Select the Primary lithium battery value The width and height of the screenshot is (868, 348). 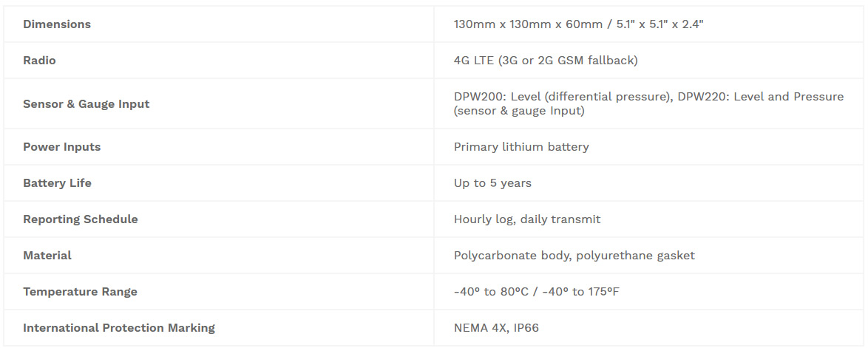click(521, 146)
